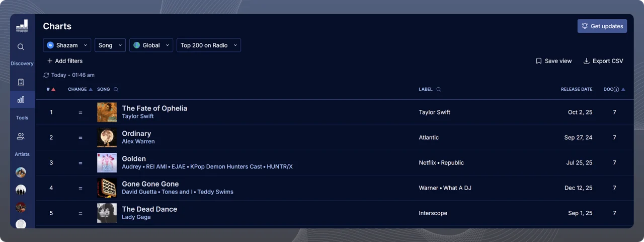This screenshot has height=242, width=644.
Task: Click the refresh icon beside Today - 01:46 am
Action: (x=46, y=75)
